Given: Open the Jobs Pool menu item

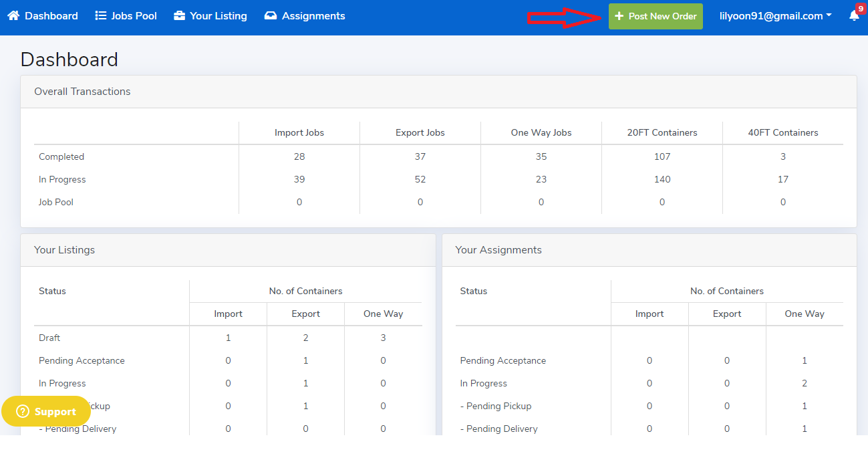Looking at the screenshot, I should point(134,15).
